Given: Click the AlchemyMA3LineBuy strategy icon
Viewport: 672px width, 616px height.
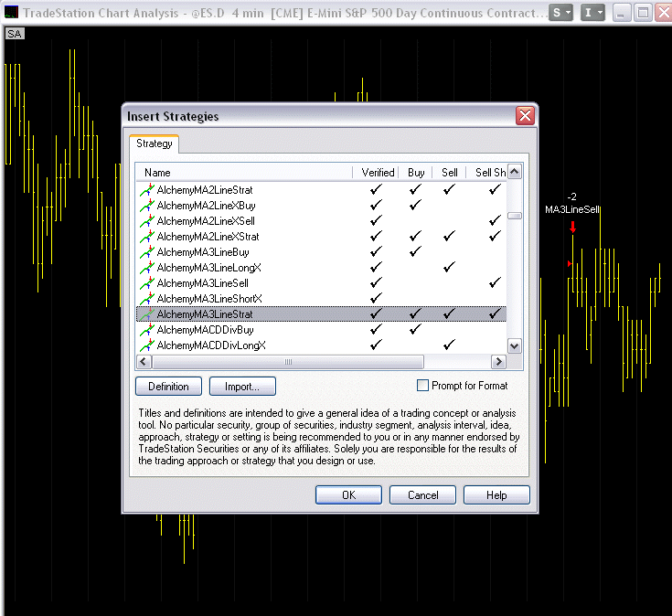Looking at the screenshot, I should (x=146, y=252).
